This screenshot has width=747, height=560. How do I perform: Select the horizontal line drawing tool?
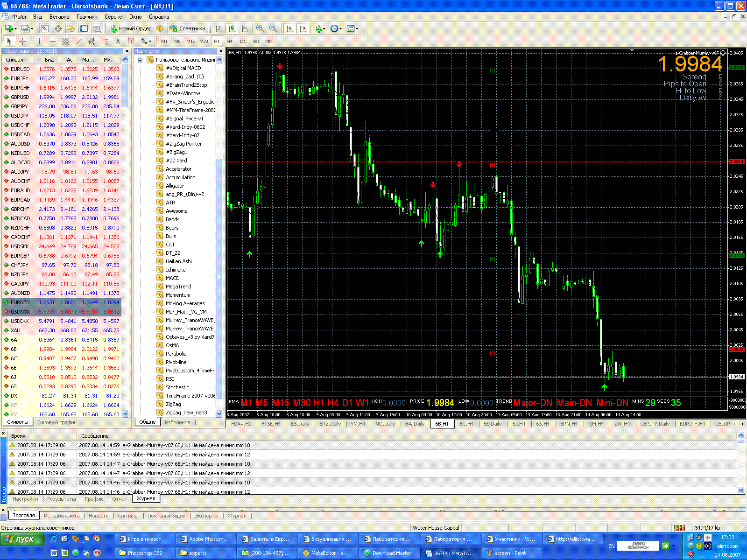tap(52, 41)
